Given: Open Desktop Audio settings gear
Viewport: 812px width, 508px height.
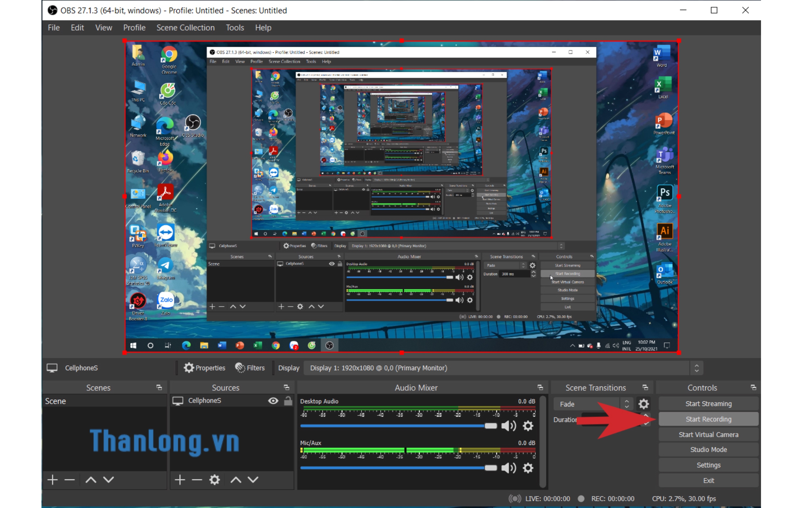Looking at the screenshot, I should [x=528, y=426].
